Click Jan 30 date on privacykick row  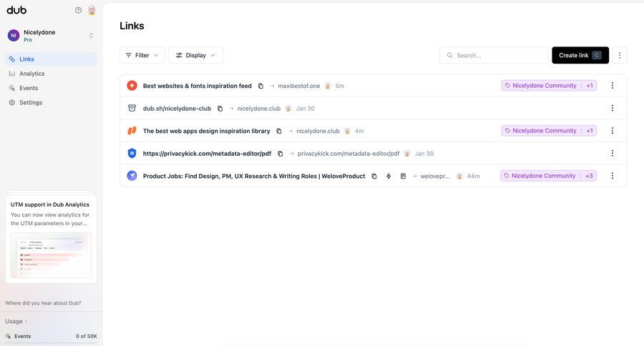(424, 154)
